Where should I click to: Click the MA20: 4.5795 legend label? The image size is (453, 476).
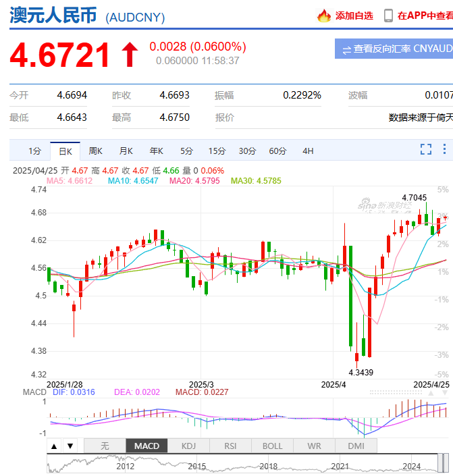(194, 181)
